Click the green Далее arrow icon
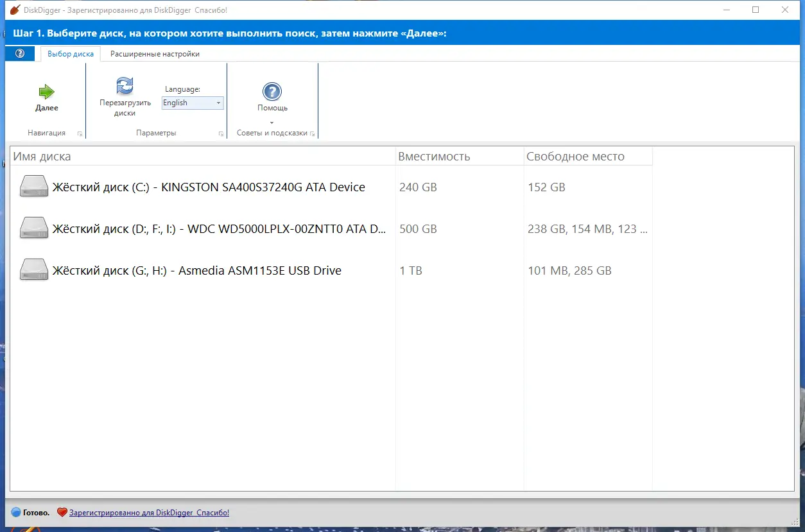Viewport: 805px width, 532px height. click(x=46, y=90)
